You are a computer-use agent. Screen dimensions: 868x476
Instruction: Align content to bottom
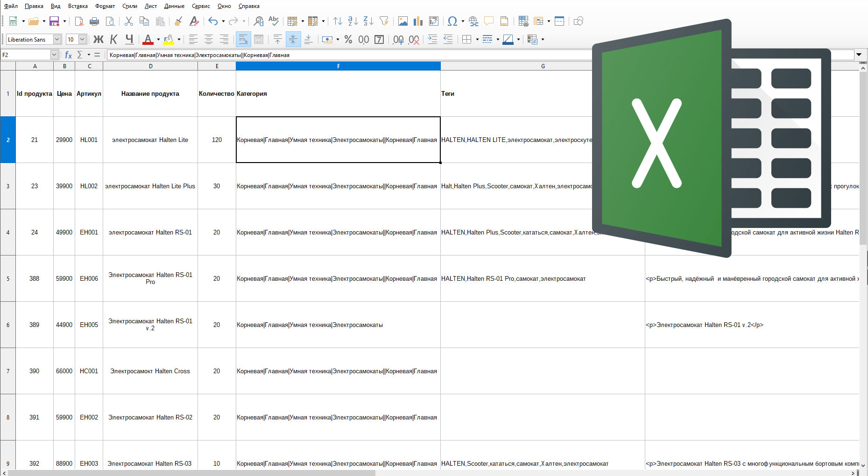point(308,39)
